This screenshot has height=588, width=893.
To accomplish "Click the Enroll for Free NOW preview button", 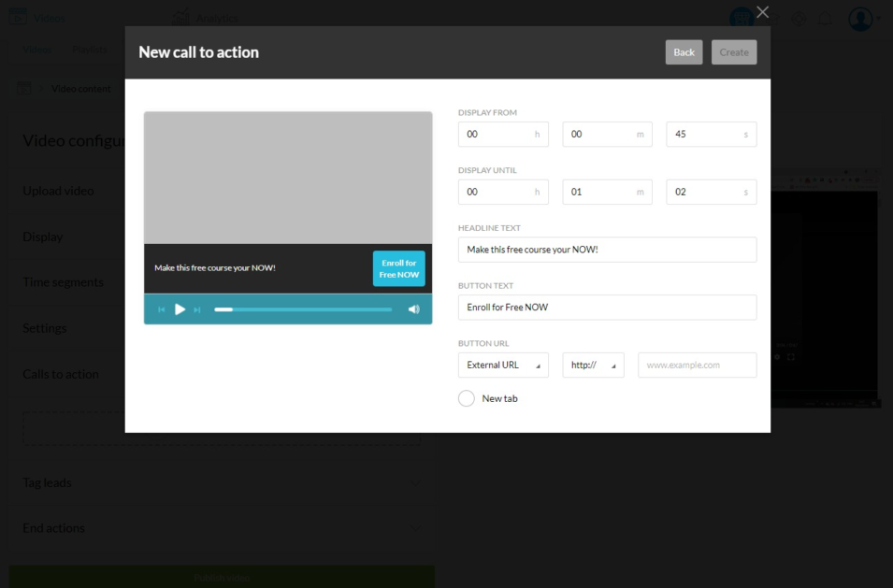I will (398, 268).
